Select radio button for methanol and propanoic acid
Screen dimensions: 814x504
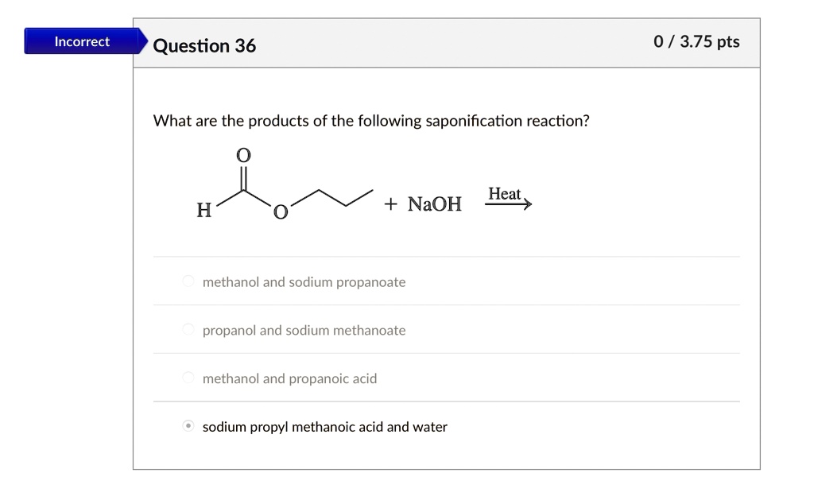coord(188,378)
